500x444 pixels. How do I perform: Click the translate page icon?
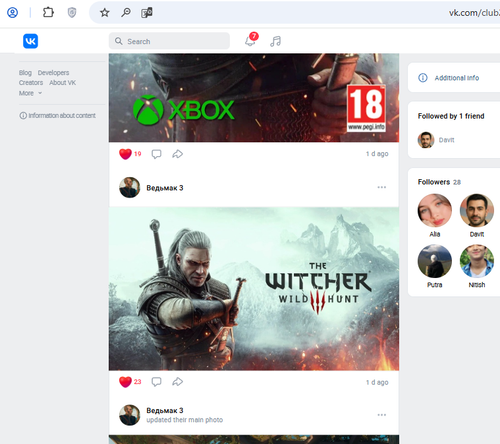point(147,13)
